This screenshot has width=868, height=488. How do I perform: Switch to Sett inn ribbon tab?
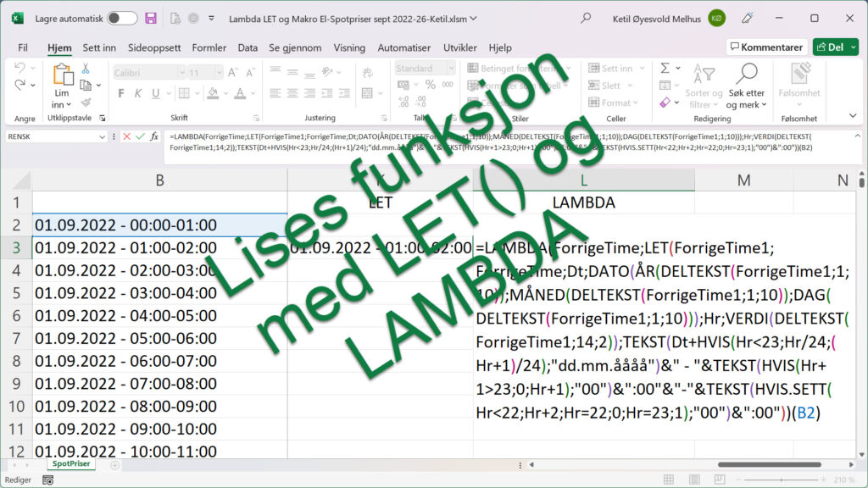tap(99, 47)
